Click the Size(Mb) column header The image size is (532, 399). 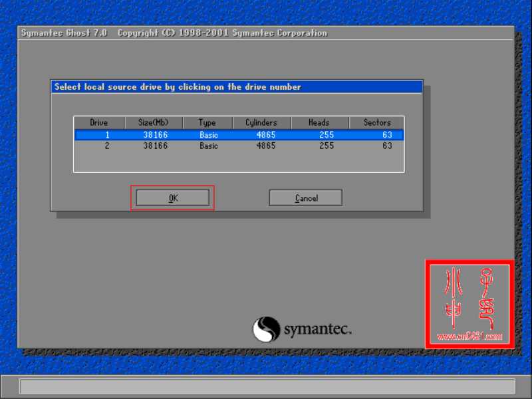(154, 122)
